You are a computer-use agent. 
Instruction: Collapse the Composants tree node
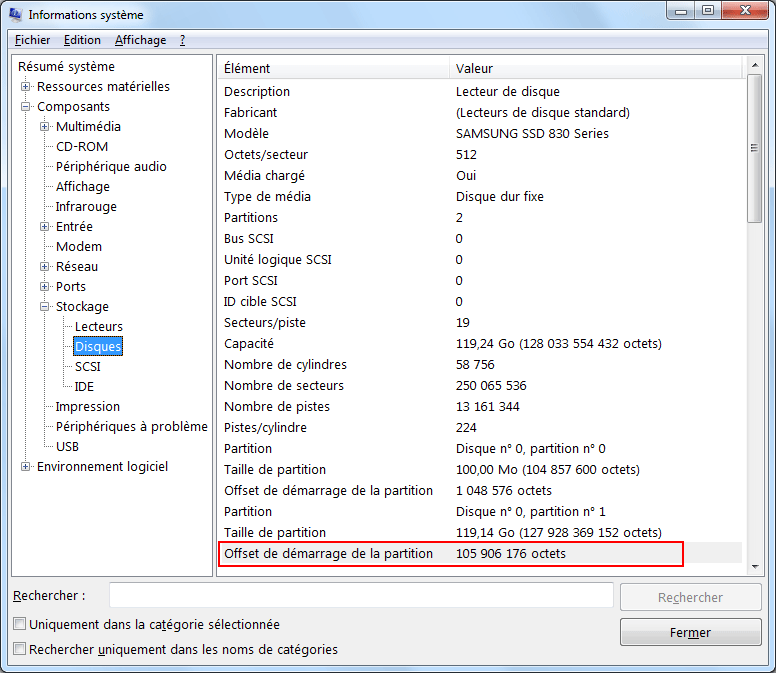26,107
